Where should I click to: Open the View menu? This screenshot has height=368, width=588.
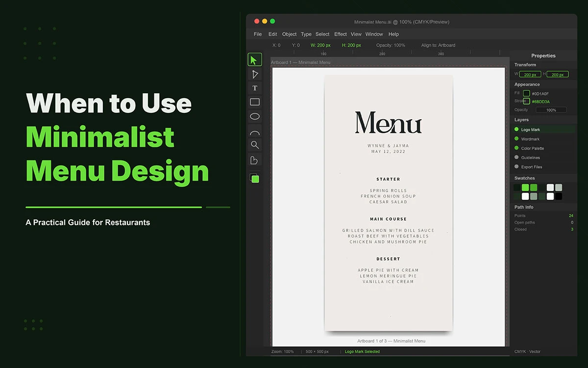pyautogui.click(x=356, y=34)
